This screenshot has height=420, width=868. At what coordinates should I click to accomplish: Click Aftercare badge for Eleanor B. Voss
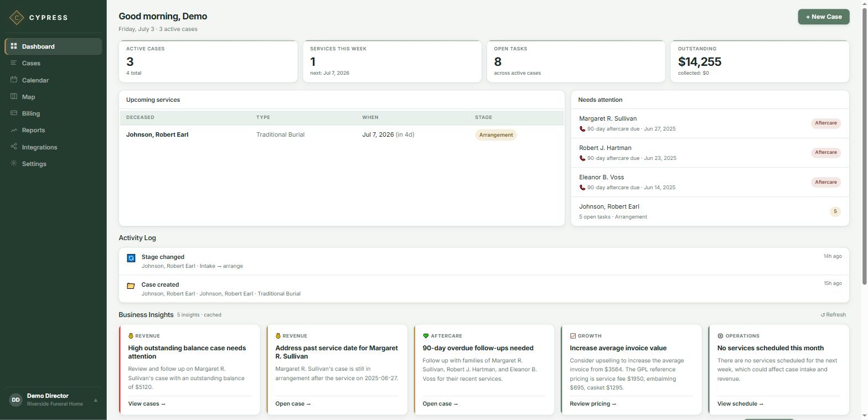pos(826,182)
